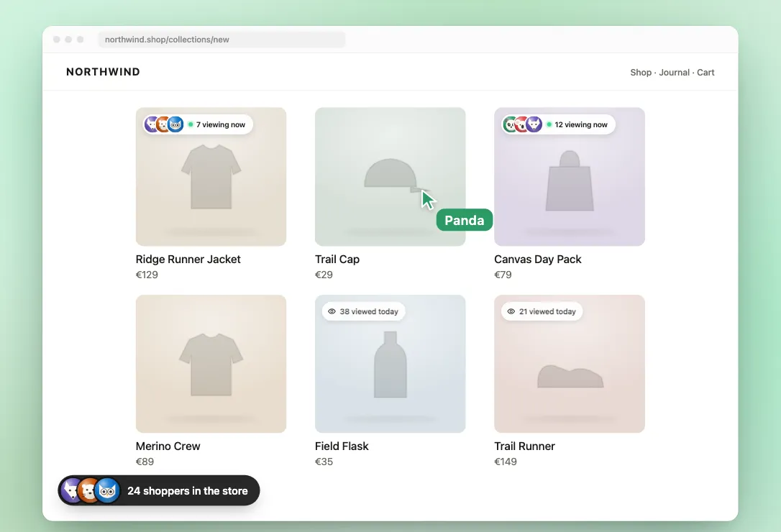Click the green live dot beside "12 viewing now"
The height and width of the screenshot is (532, 781).
[x=549, y=124]
